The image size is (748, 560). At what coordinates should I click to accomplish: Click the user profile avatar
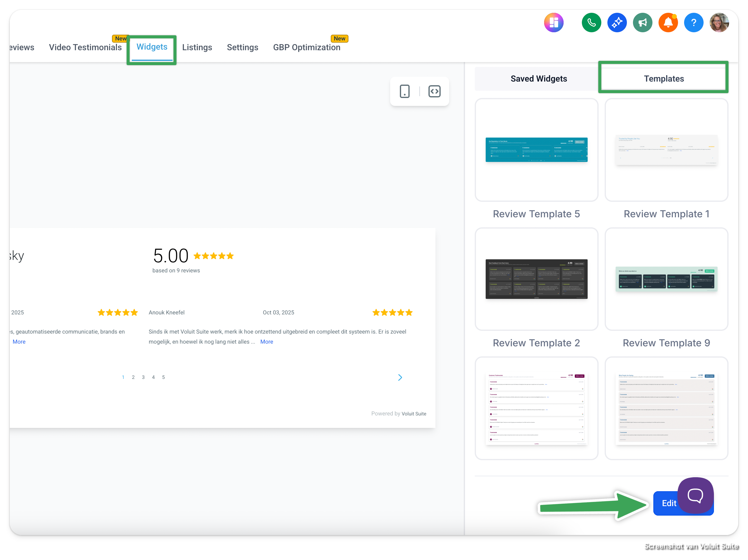click(x=719, y=23)
